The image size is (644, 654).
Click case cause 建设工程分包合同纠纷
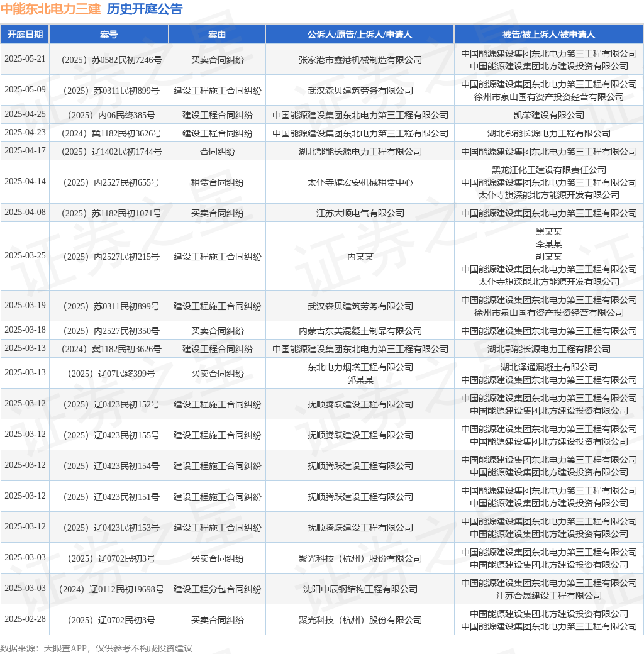(218, 589)
